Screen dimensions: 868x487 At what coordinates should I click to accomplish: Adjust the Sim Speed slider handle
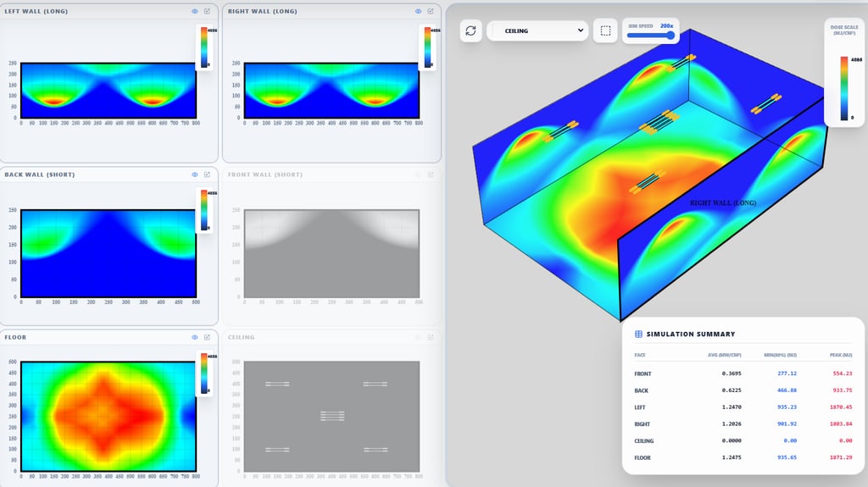coord(671,36)
